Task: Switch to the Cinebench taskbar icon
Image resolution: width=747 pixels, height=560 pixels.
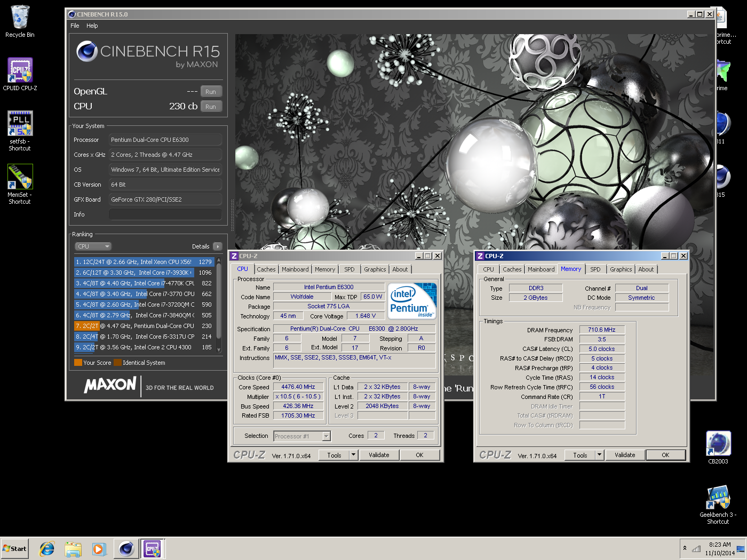Action: click(126, 549)
